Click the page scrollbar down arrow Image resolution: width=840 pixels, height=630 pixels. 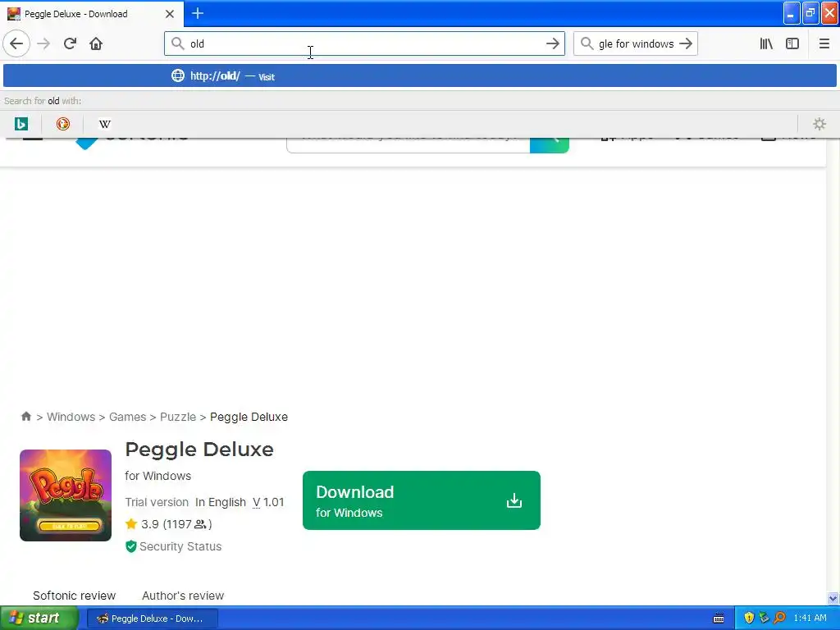[833, 598]
